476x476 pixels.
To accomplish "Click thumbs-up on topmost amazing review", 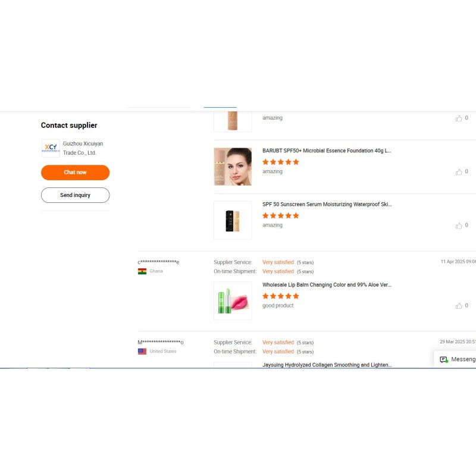I will click(x=458, y=118).
